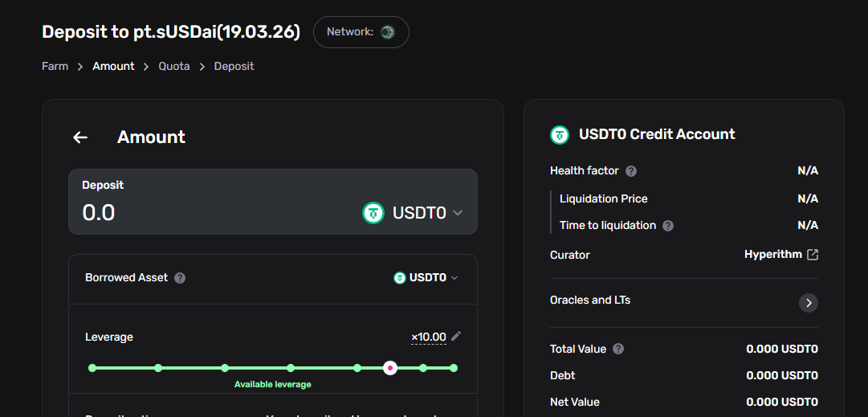The image size is (868, 417).
Task: Click the Hyperithm curator link
Action: point(772,255)
